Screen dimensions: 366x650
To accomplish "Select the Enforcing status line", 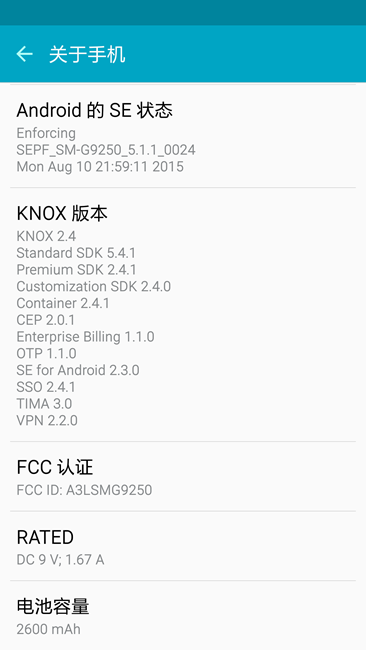I will [x=46, y=133].
